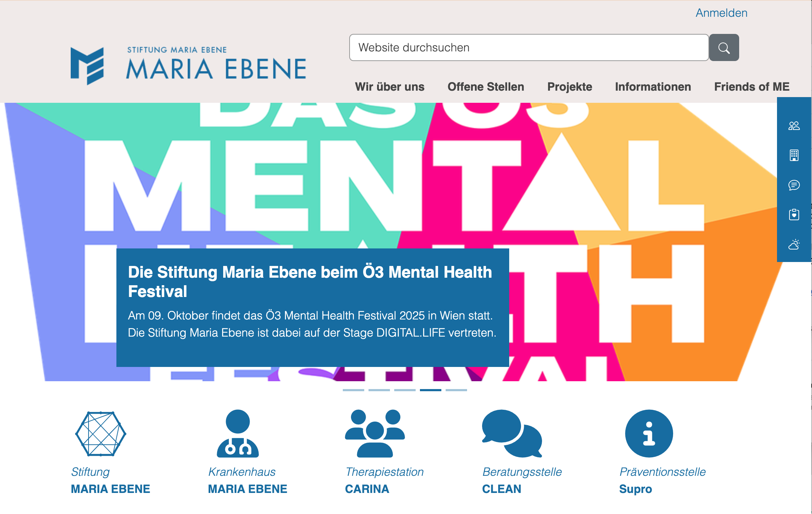Click the weather cloud-sun sidebar icon
This screenshot has height=514, width=812.
[794, 245]
